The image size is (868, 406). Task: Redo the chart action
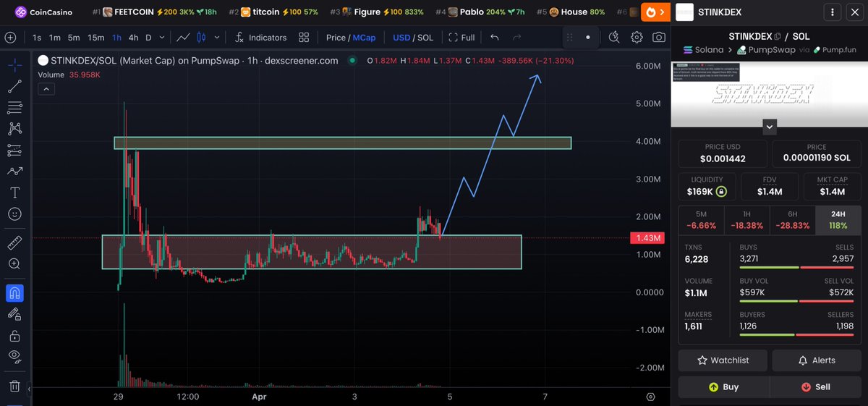coord(516,38)
